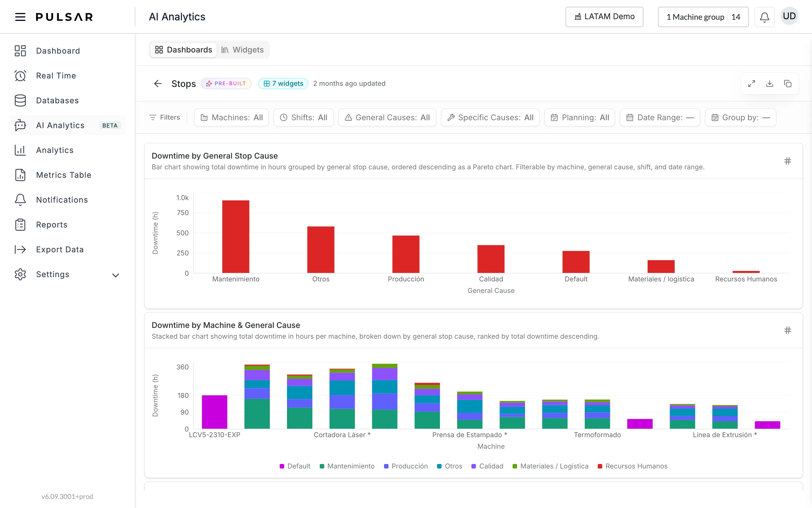Select AI Analytics in sidebar

coord(67,125)
